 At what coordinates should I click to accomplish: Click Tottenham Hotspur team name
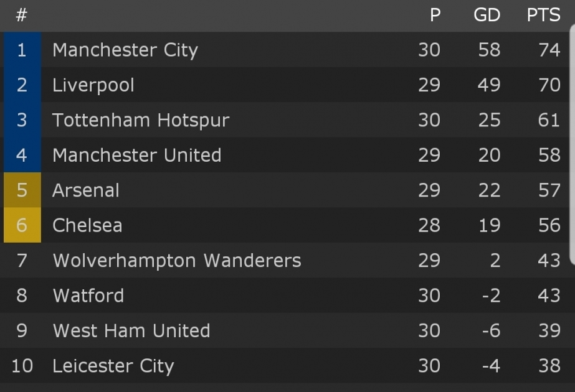point(141,120)
